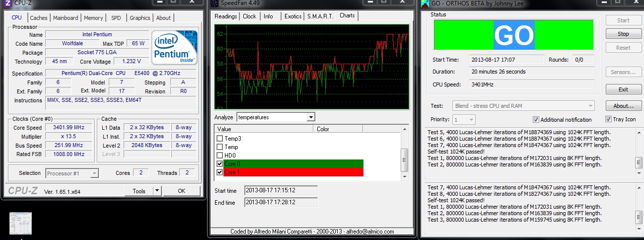Screen dimensions: 644x240
Task: Open the Info tab in SpeedFan
Action: (268, 16)
